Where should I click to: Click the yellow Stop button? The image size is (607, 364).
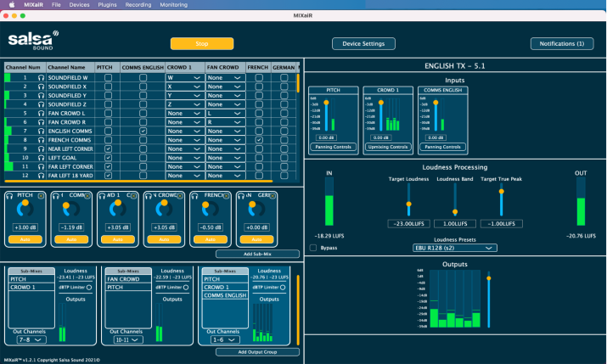(x=202, y=44)
